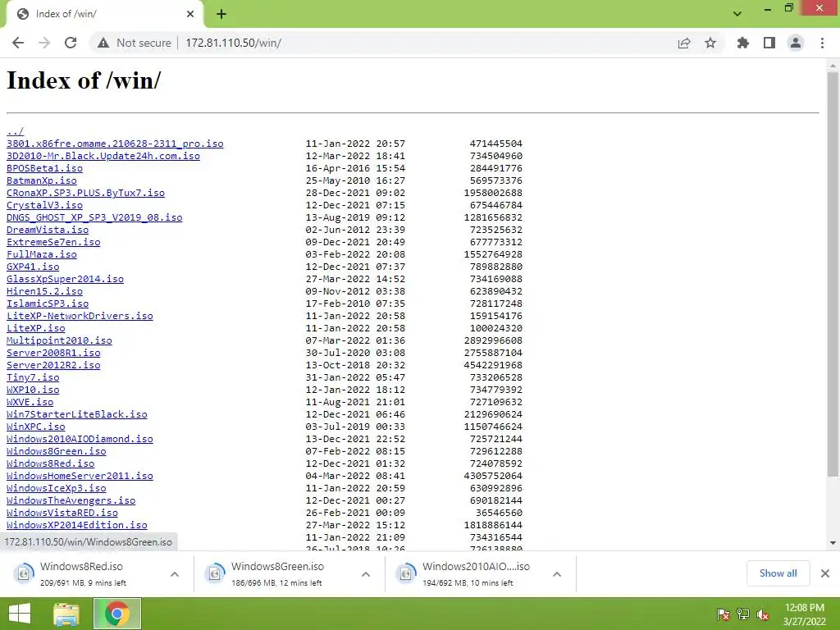Click the Windows8Green.iso download file icon
This screenshot has width=840, height=630.
(215, 573)
